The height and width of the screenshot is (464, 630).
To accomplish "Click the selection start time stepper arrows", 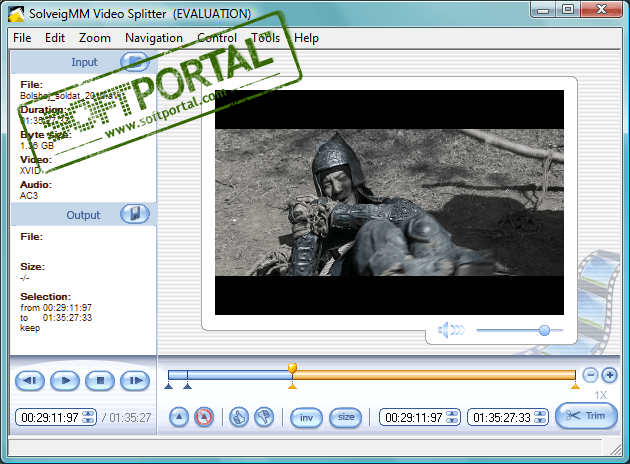I will tap(452, 417).
